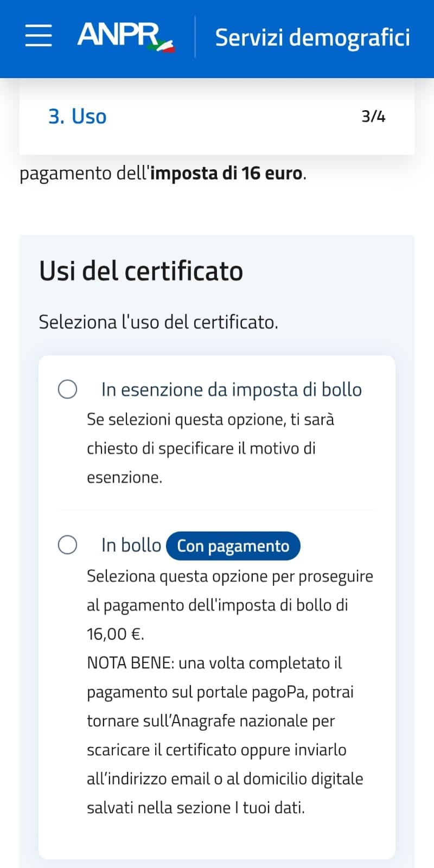The image size is (434, 868).
Task: Click the '3. Uso' step heading
Action: (77, 116)
